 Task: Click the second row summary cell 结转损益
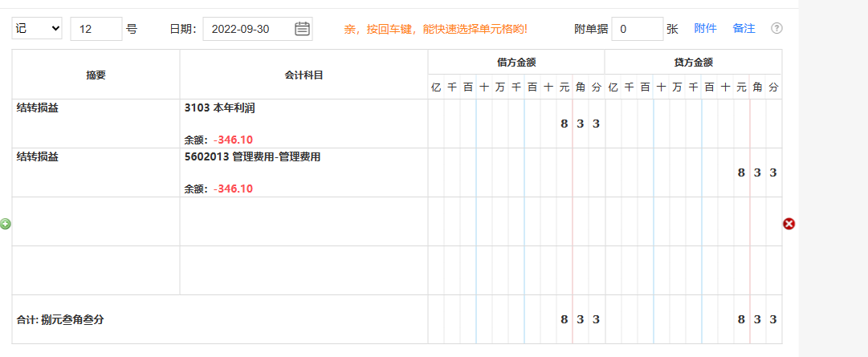(x=96, y=172)
